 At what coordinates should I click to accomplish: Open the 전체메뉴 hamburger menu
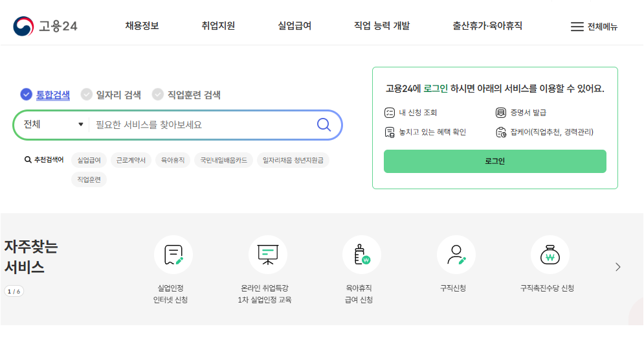tap(594, 27)
